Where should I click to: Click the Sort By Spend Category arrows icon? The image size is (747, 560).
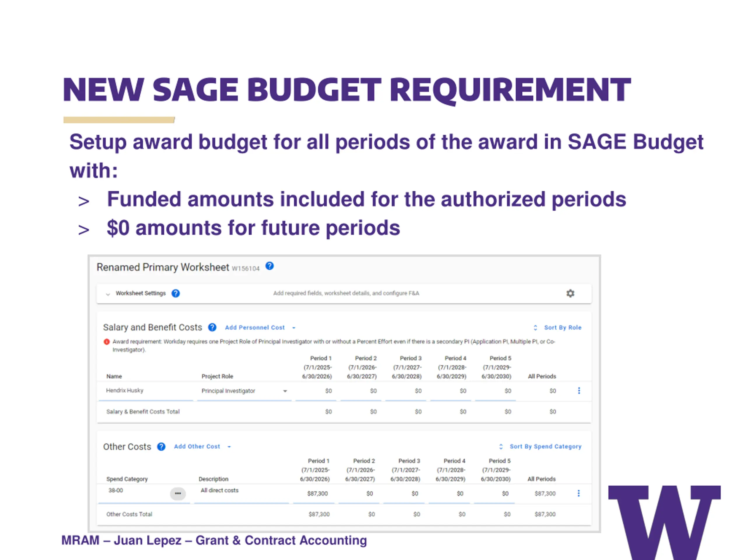pos(501,446)
